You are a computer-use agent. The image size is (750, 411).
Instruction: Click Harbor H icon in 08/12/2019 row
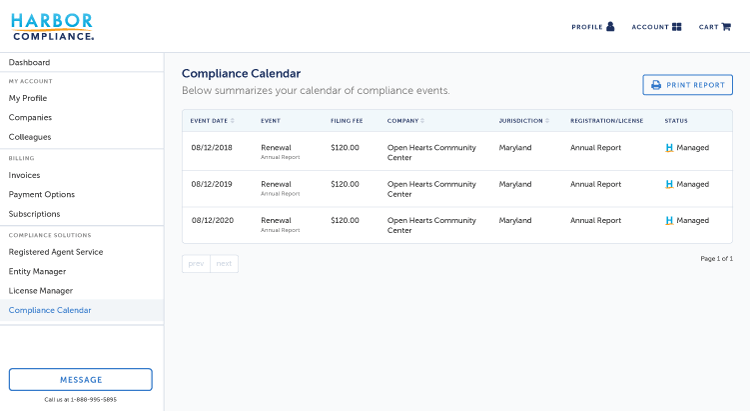pos(669,184)
